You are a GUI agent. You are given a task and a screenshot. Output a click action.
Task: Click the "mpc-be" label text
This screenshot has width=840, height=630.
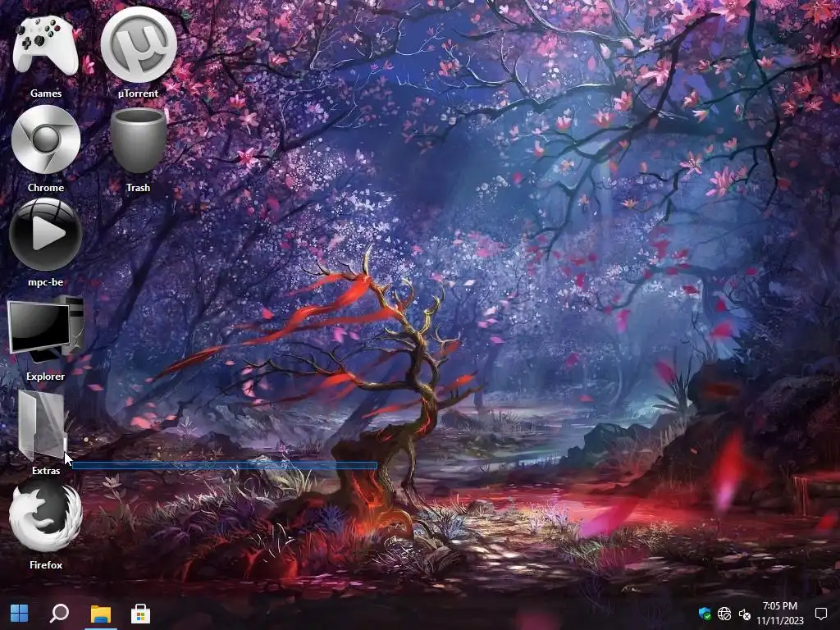(46, 282)
